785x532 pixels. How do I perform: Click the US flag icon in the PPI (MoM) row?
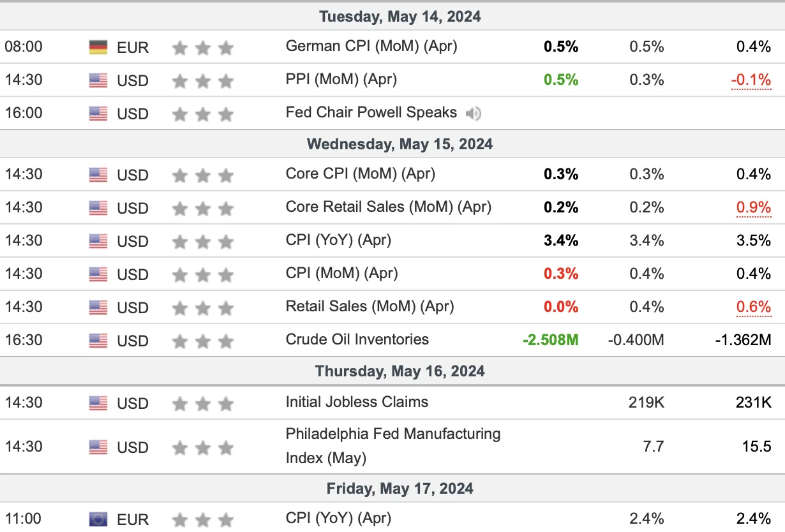coord(98,80)
